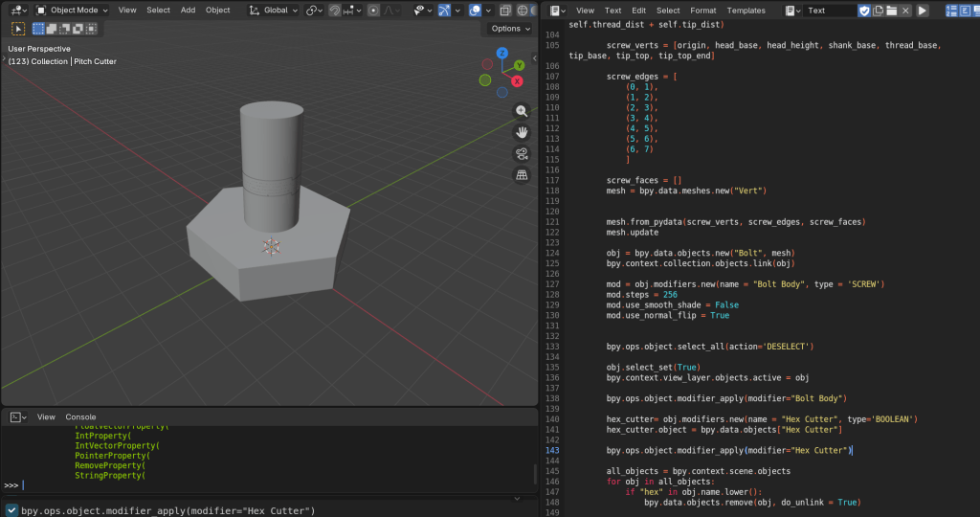Unlink text with the X icon
This screenshot has height=517, width=980.
click(x=905, y=11)
